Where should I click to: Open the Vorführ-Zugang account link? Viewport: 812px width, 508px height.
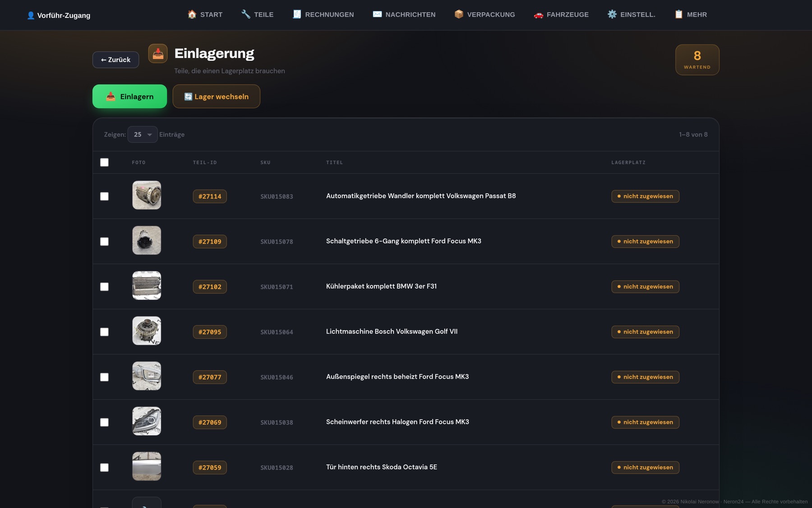59,15
